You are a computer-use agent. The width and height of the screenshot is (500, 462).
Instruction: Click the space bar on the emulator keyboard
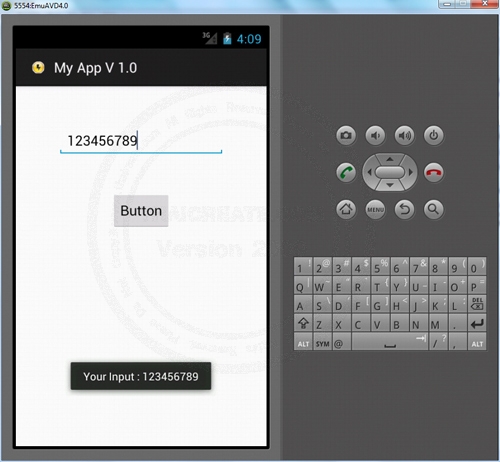390,342
